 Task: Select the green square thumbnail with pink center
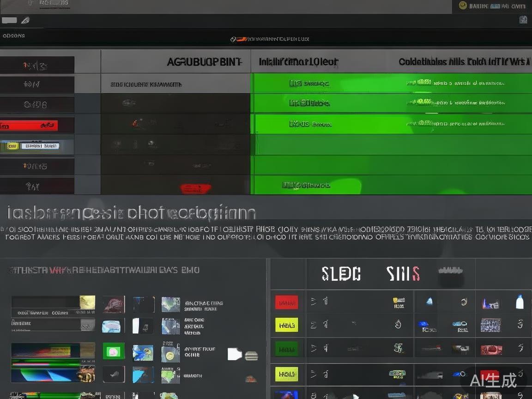click(x=113, y=351)
